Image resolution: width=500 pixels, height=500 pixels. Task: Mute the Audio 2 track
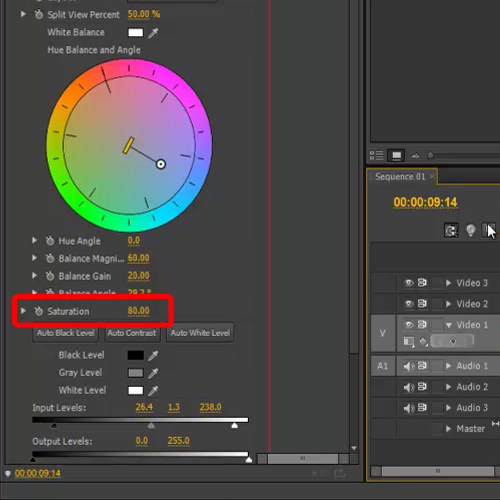409,387
